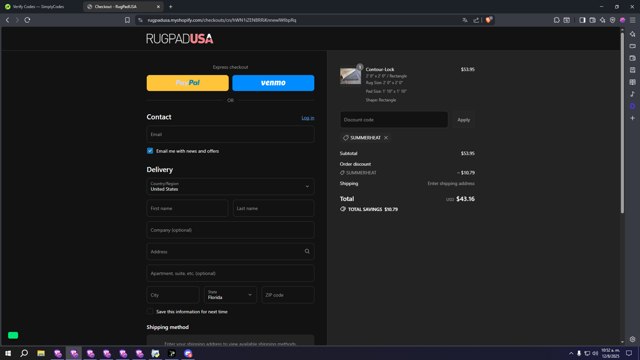Open the notification center icon in taskbar
This screenshot has height=360, width=640.
pos(629,353)
